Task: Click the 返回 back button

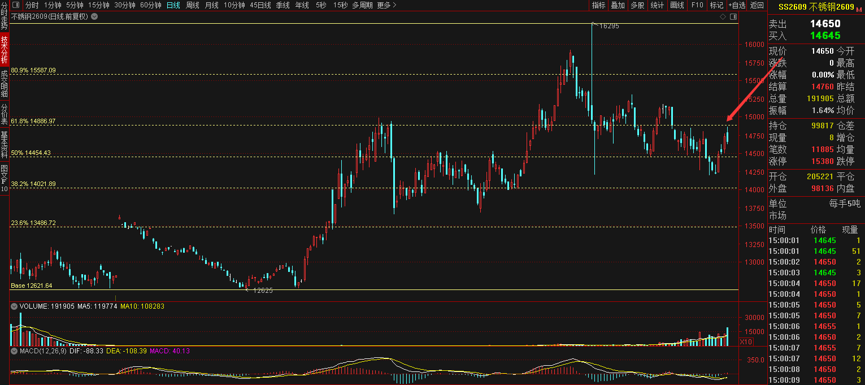Action: tap(757, 5)
